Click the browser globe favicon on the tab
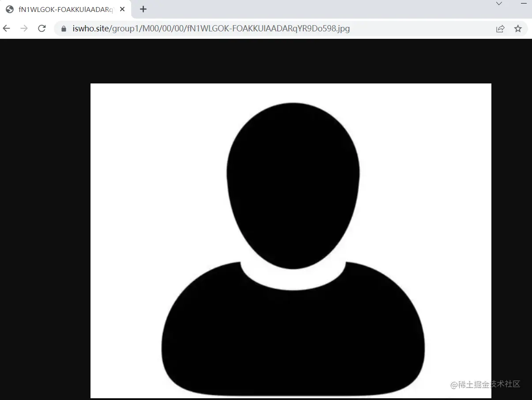The height and width of the screenshot is (400, 532). 9,9
